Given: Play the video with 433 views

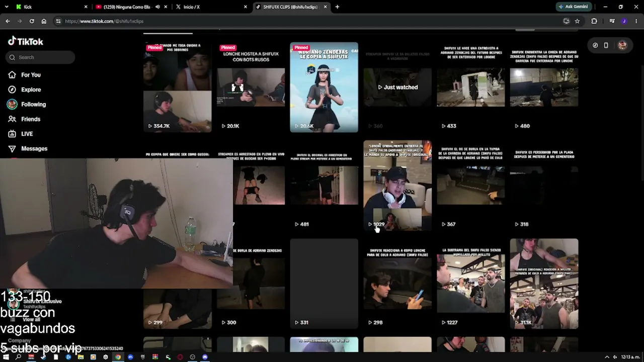Looking at the screenshot, I should tap(470, 87).
